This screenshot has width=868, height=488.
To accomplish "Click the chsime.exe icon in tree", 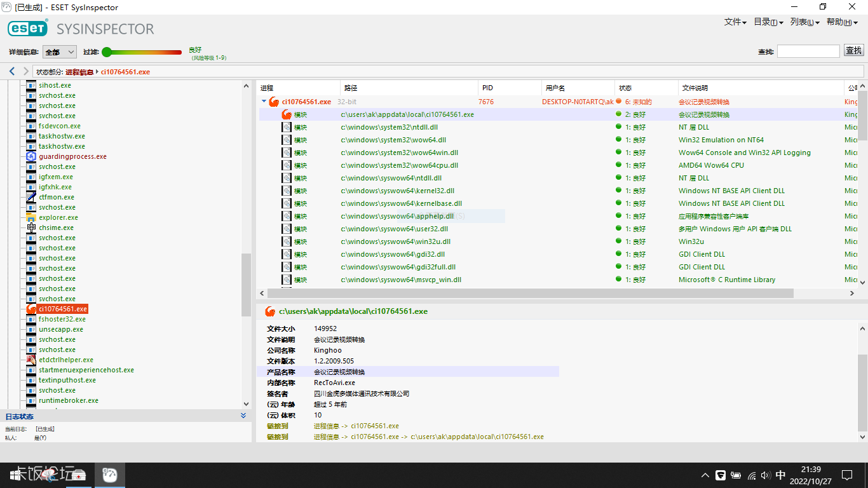I will [x=31, y=227].
